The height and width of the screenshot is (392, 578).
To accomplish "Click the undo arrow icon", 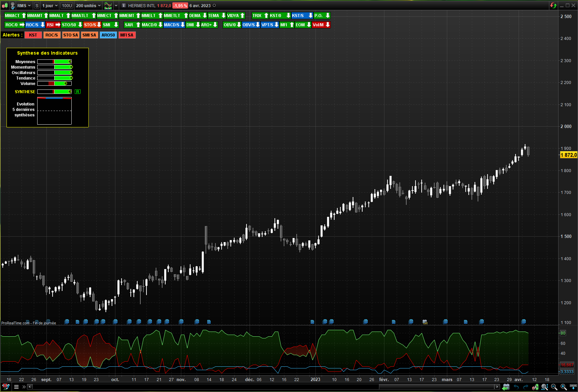I will click(516, 387).
